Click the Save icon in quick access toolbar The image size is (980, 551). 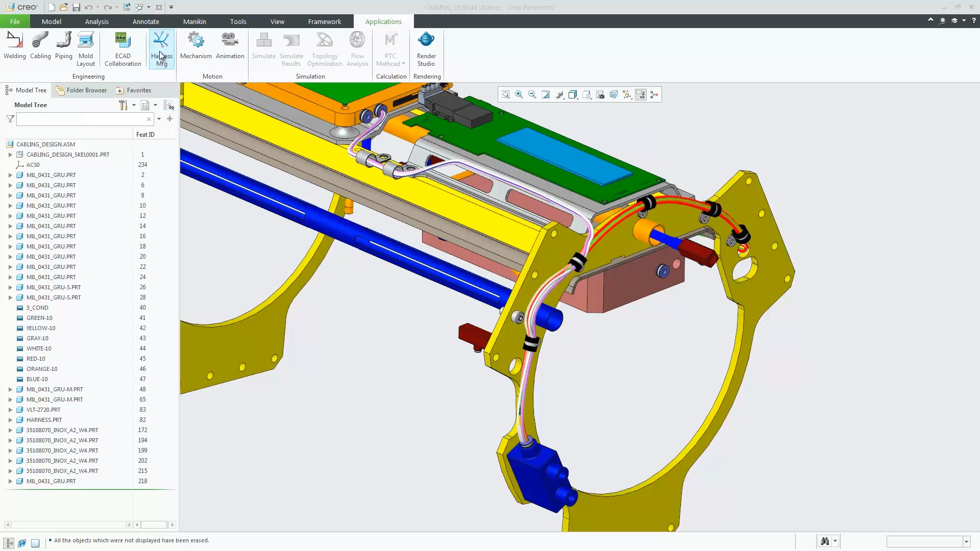[76, 7]
